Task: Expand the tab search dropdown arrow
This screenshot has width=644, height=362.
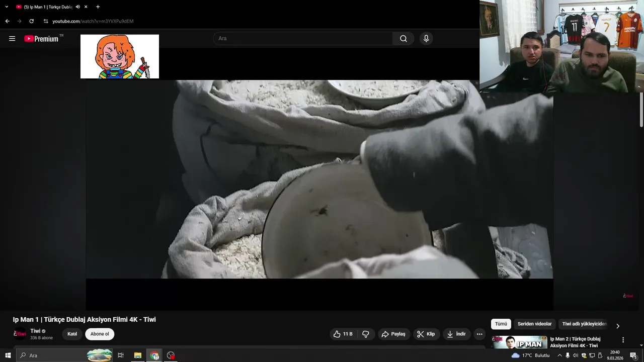Action: [x=7, y=7]
